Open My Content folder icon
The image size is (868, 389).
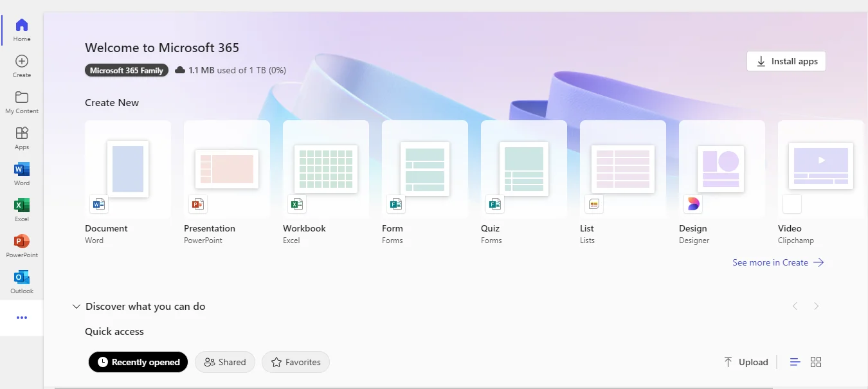(22, 97)
